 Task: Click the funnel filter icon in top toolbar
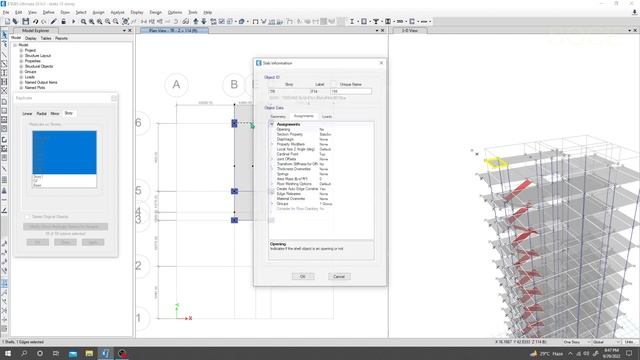pos(376,21)
